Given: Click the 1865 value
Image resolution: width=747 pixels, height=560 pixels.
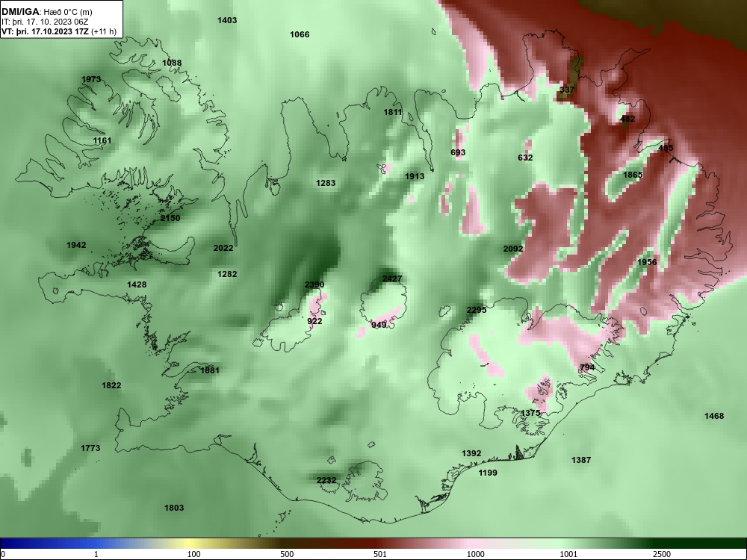Looking at the screenshot, I should 633,175.
